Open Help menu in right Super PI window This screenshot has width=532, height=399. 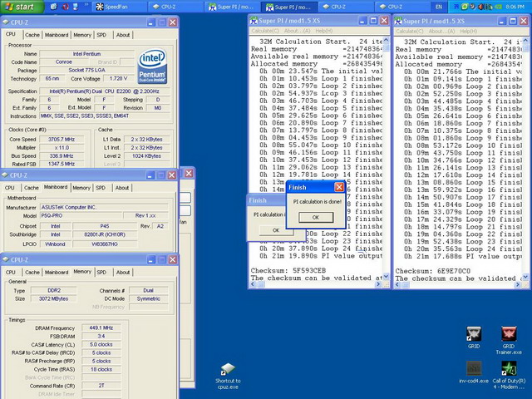point(469,32)
